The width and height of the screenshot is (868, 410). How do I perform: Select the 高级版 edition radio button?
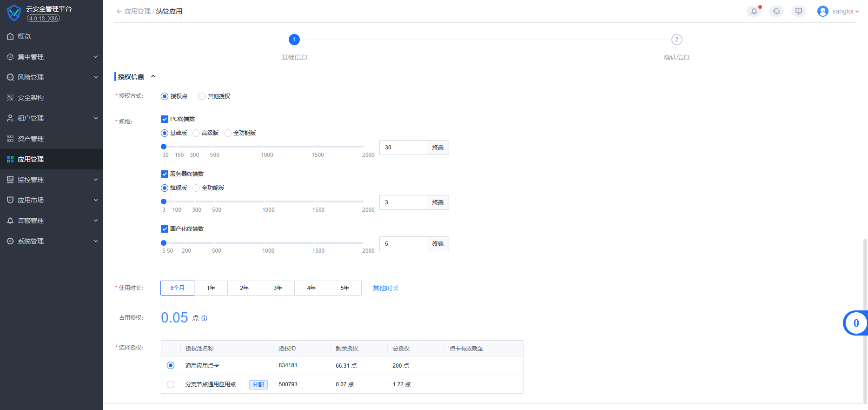196,133
